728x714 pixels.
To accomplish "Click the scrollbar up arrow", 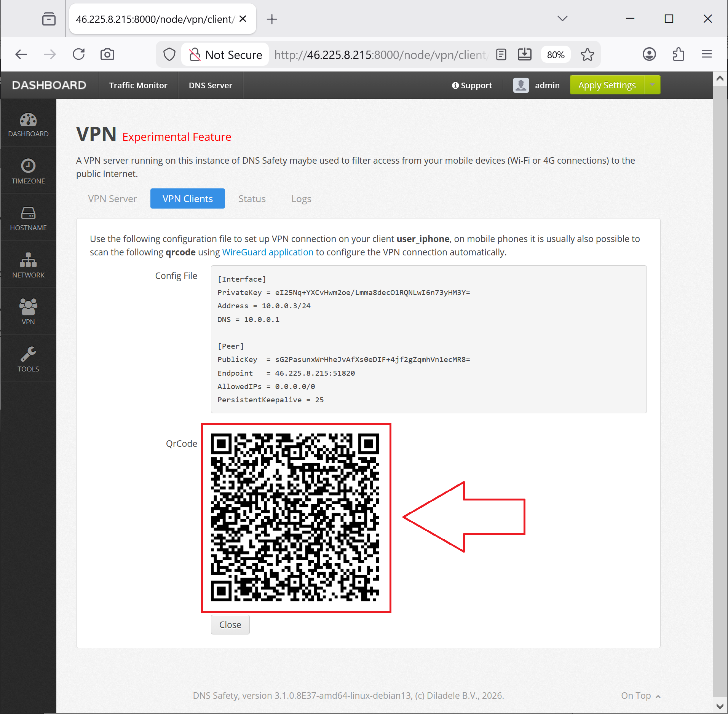I will click(x=720, y=79).
